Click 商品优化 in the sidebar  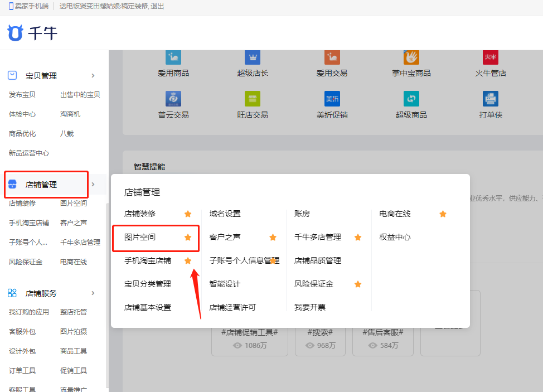click(22, 133)
